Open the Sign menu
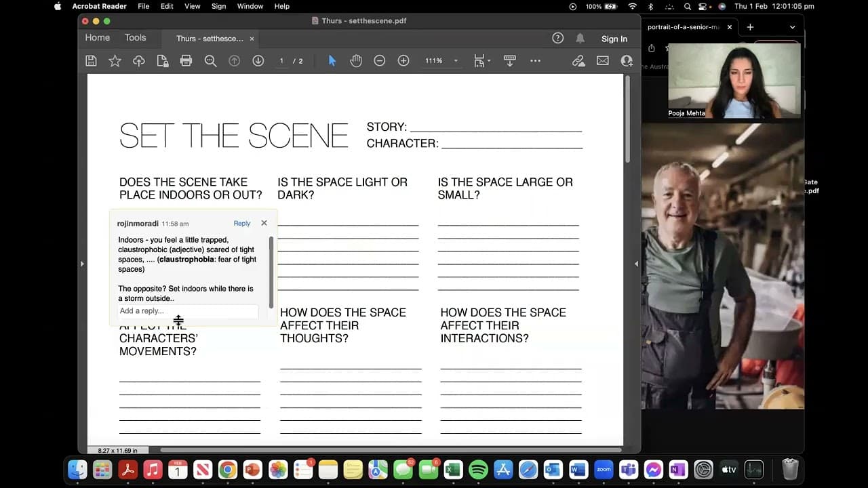This screenshot has height=488, width=868. [218, 6]
